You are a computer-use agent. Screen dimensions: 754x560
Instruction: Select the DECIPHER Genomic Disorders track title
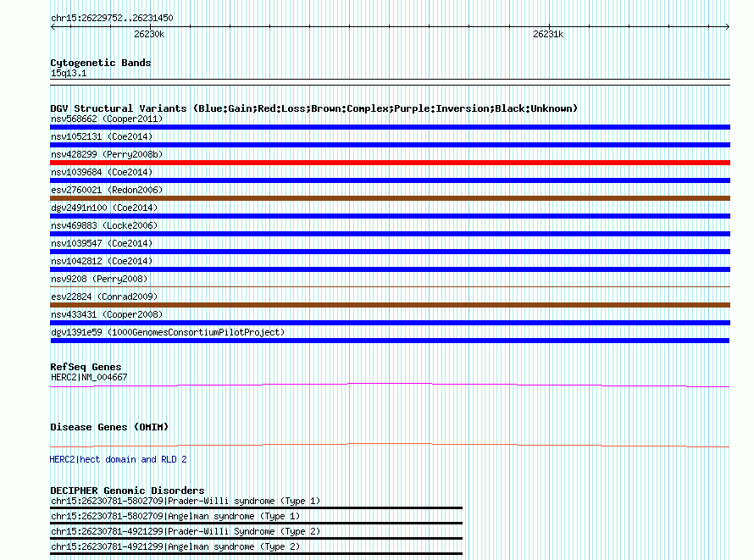(127, 491)
